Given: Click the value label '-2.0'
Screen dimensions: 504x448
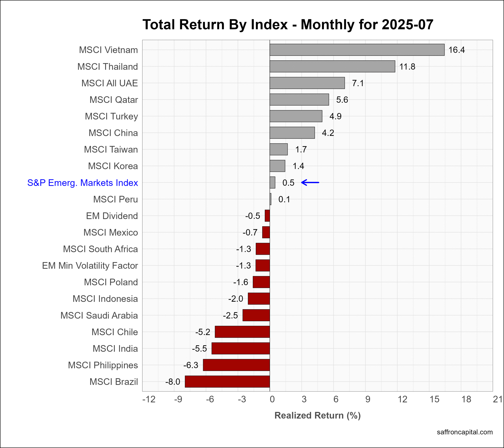Looking at the screenshot, I should click(x=235, y=299).
